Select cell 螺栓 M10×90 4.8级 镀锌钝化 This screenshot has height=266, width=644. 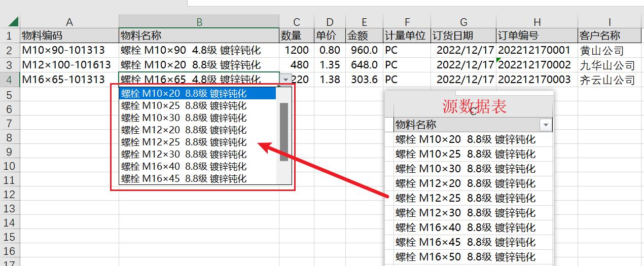point(199,50)
